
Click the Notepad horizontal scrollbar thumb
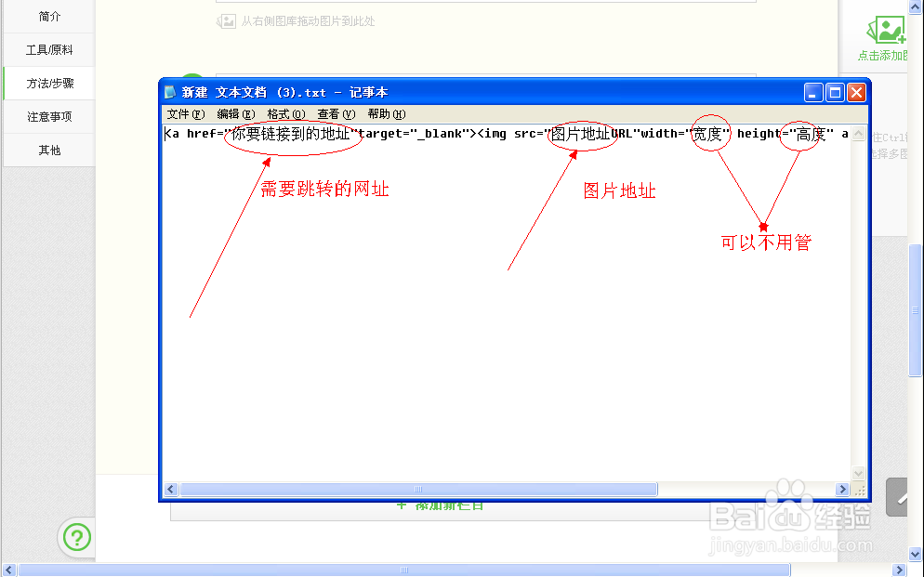click(418, 490)
